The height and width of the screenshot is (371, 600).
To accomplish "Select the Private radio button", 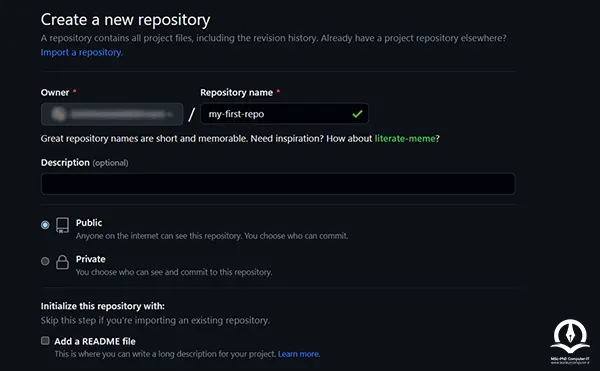I will click(x=45, y=261).
